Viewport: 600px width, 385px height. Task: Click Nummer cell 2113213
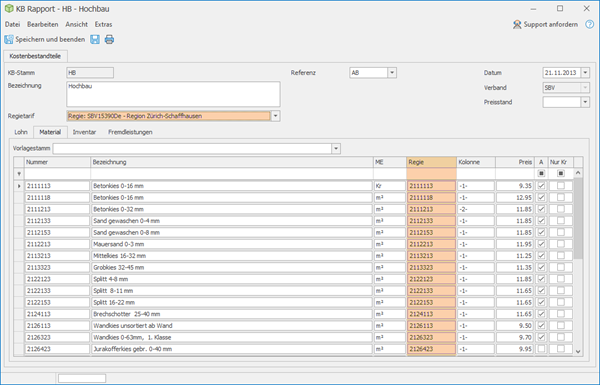click(x=57, y=256)
